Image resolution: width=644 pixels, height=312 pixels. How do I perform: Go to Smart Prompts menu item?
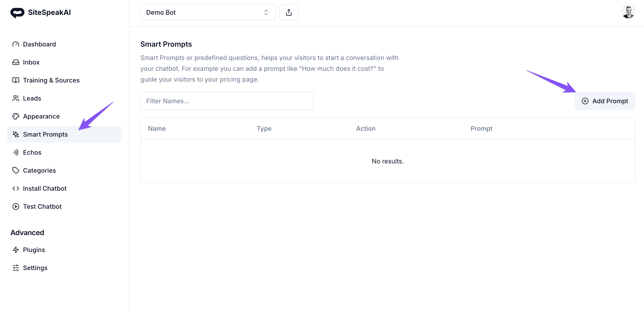[45, 134]
